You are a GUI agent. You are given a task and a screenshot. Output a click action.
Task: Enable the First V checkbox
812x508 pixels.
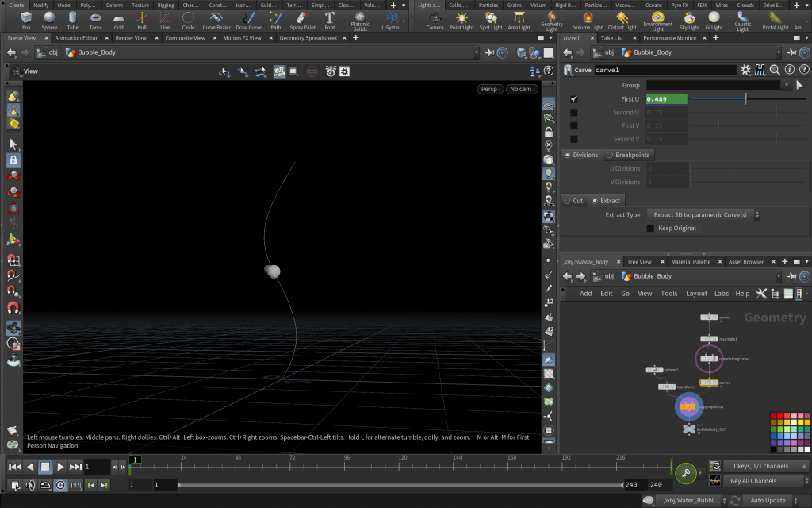(x=574, y=125)
